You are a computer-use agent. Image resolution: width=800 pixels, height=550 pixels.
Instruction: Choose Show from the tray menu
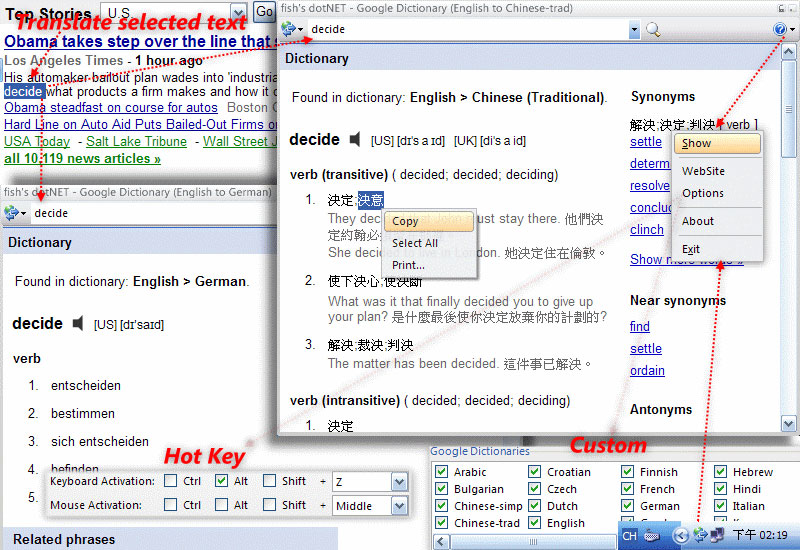717,143
